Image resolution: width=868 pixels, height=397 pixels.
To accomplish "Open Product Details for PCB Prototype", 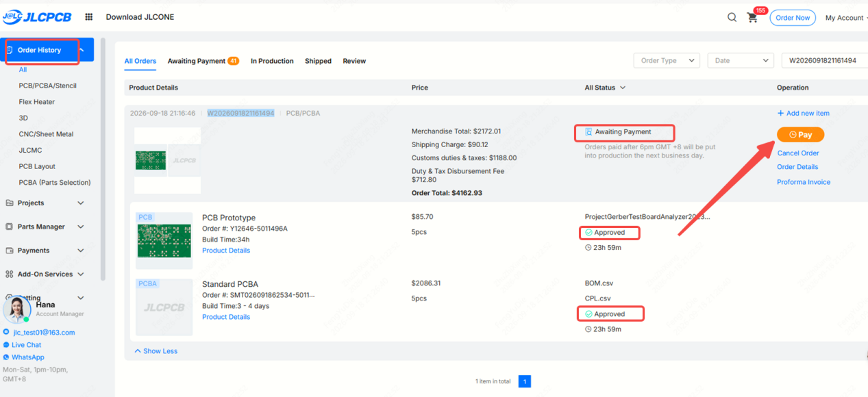I will point(226,251).
